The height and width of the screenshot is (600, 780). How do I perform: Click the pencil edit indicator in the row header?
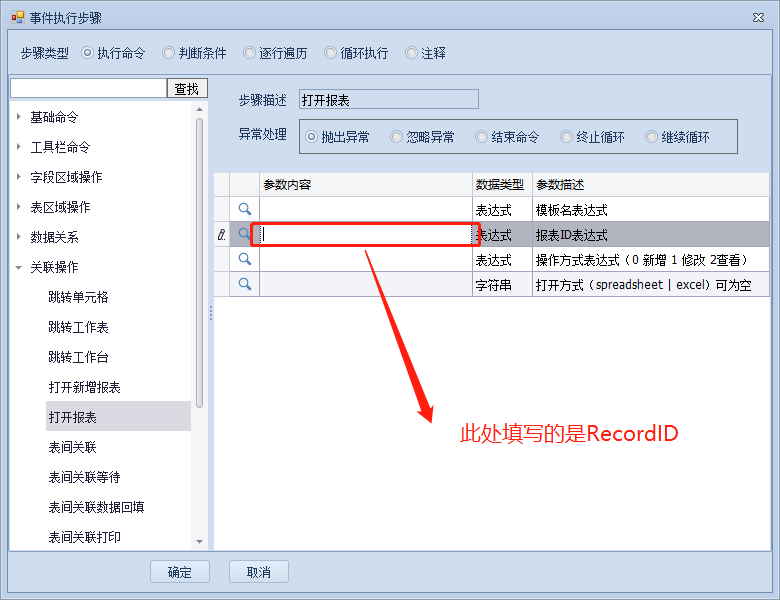tap(221, 234)
